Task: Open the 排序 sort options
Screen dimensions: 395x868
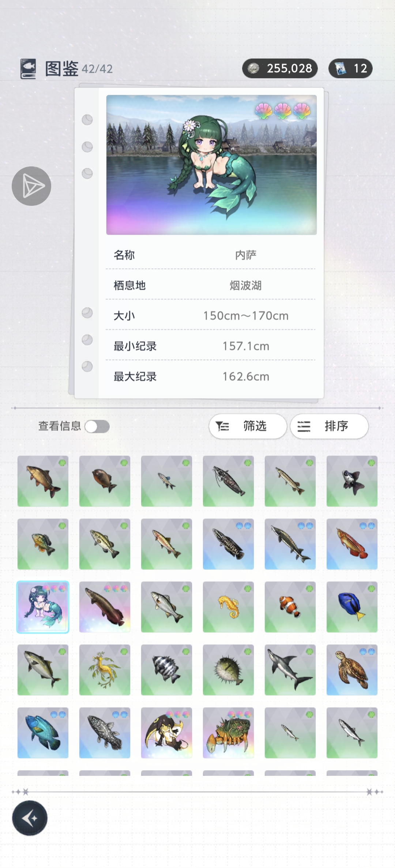Action: click(329, 426)
